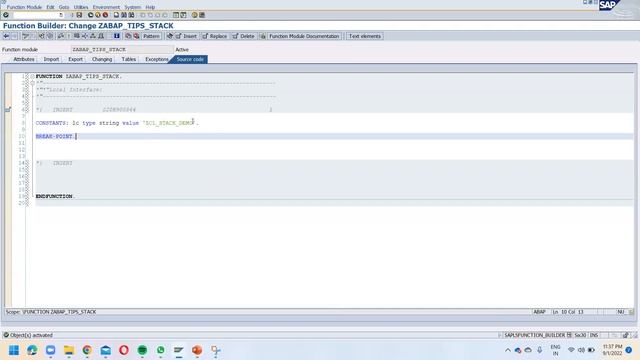Click the Create New Session icon

click(176, 15)
